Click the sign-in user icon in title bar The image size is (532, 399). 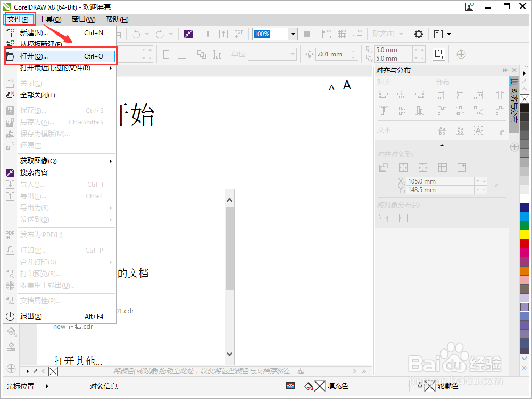tap(470, 6)
